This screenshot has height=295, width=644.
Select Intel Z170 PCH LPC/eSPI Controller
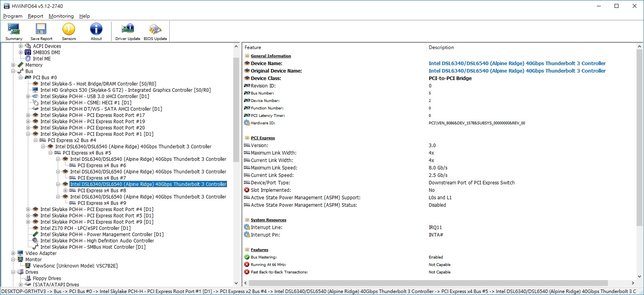(85, 228)
